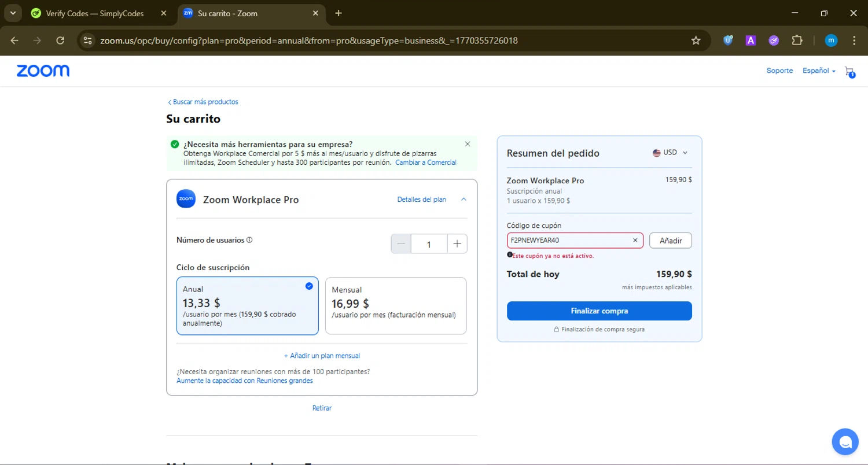This screenshot has width=868, height=465.
Task: Close the Verify Codes tab
Action: (164, 13)
